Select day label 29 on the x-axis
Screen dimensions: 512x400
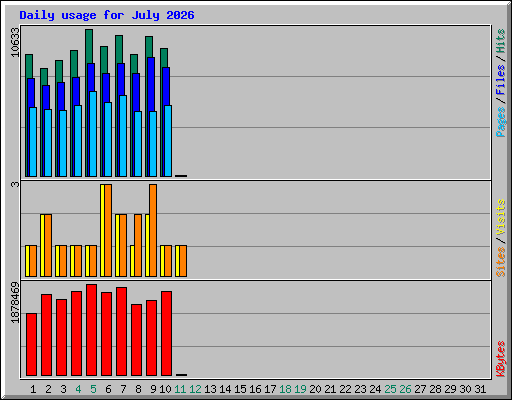450,389
